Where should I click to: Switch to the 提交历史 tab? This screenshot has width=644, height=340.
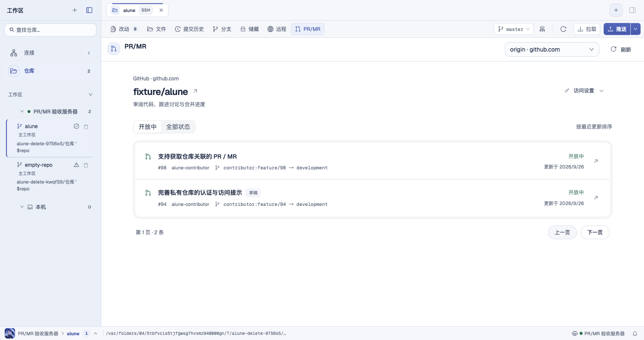click(x=189, y=29)
